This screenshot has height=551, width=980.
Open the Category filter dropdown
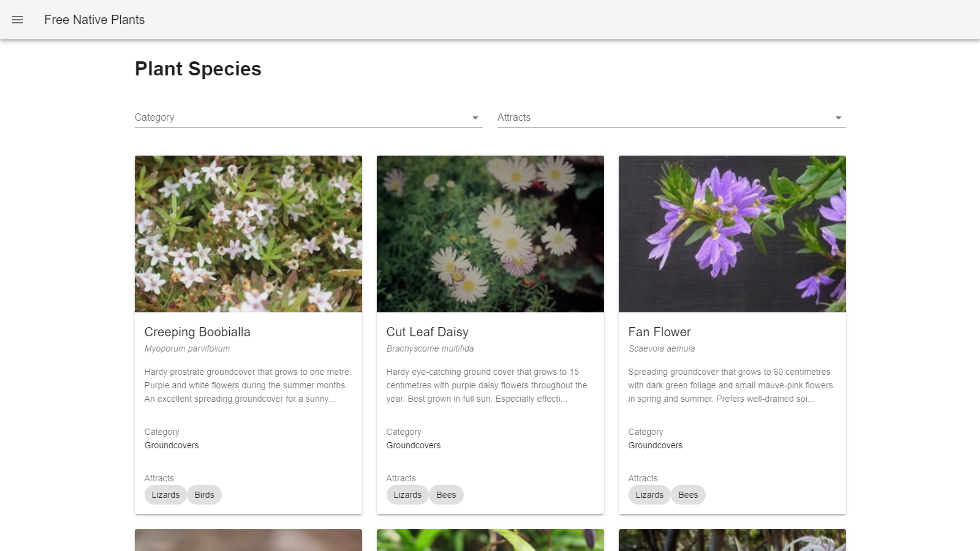coord(301,117)
